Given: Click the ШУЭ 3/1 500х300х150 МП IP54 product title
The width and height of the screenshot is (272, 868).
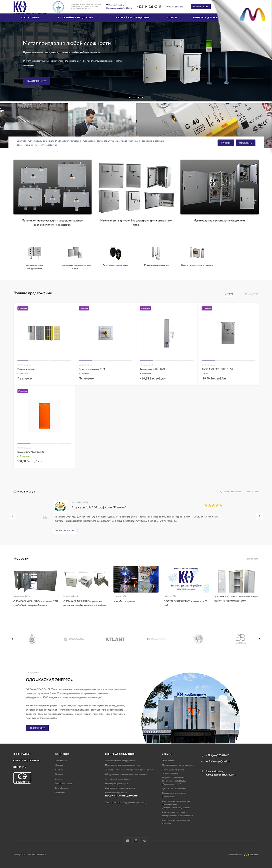Looking at the screenshot, I should pos(217,369).
